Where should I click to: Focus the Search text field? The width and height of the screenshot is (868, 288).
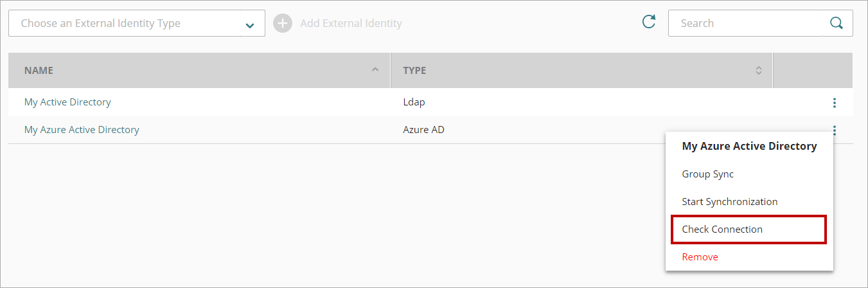(x=745, y=23)
